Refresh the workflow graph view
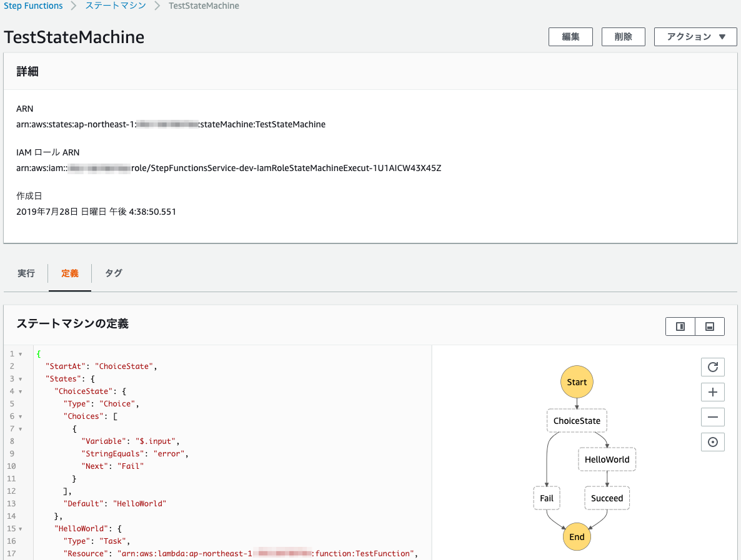The height and width of the screenshot is (560, 741). coord(712,367)
